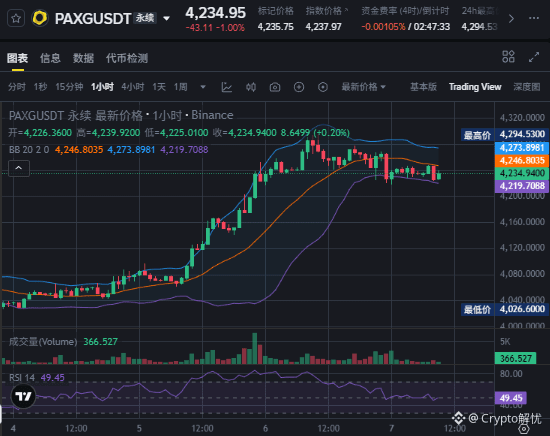Switch to the 代币检测 tab
Screen dimensions: 550x436
point(127,58)
